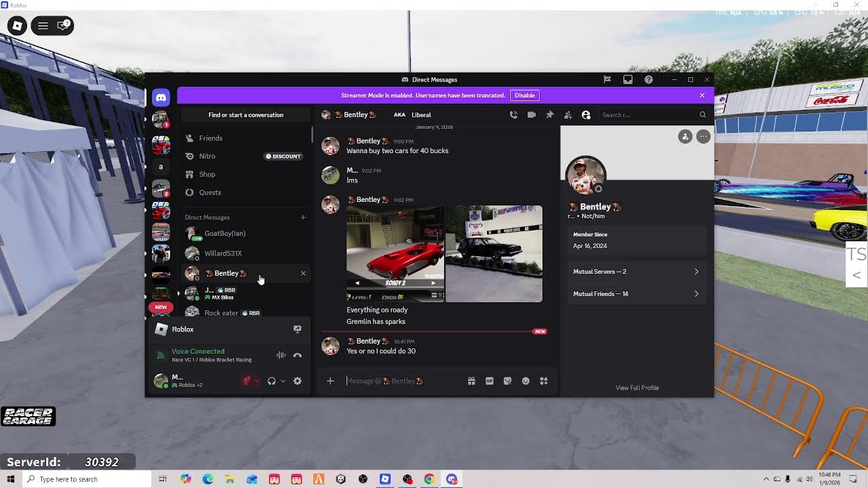Open microphone input options dropdown arrow
The image size is (868, 488).
(x=257, y=381)
